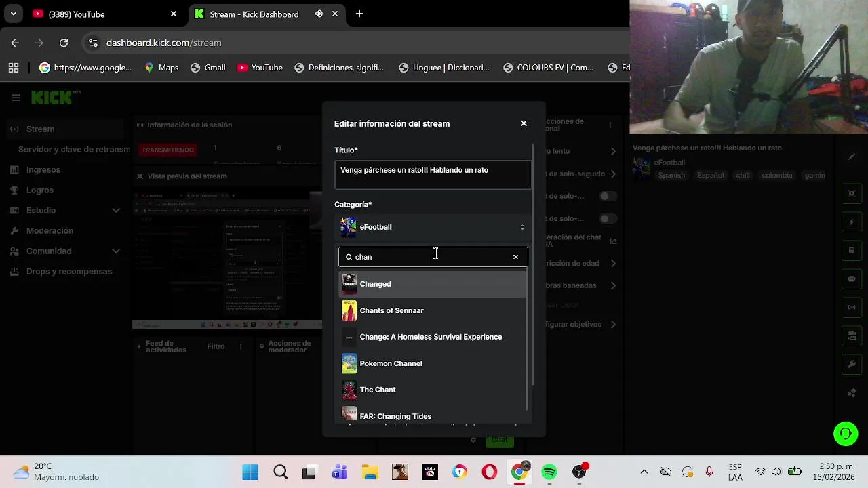
Task: Open the document notes icon in right sidebar
Action: click(x=852, y=250)
